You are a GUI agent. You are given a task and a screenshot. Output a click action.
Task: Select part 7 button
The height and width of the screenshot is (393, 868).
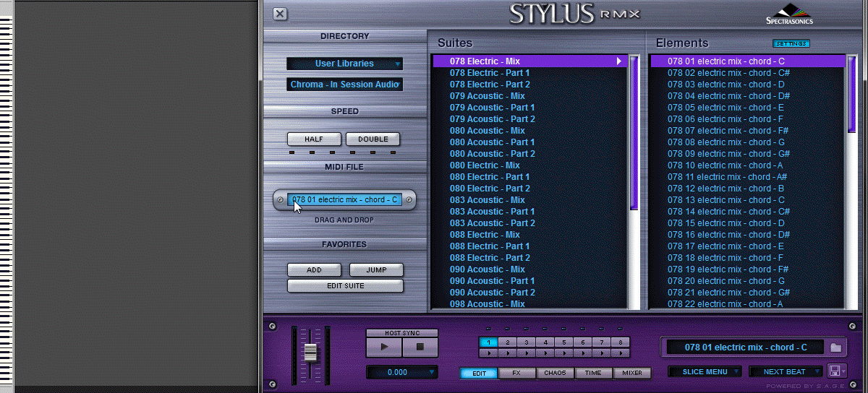pos(601,342)
